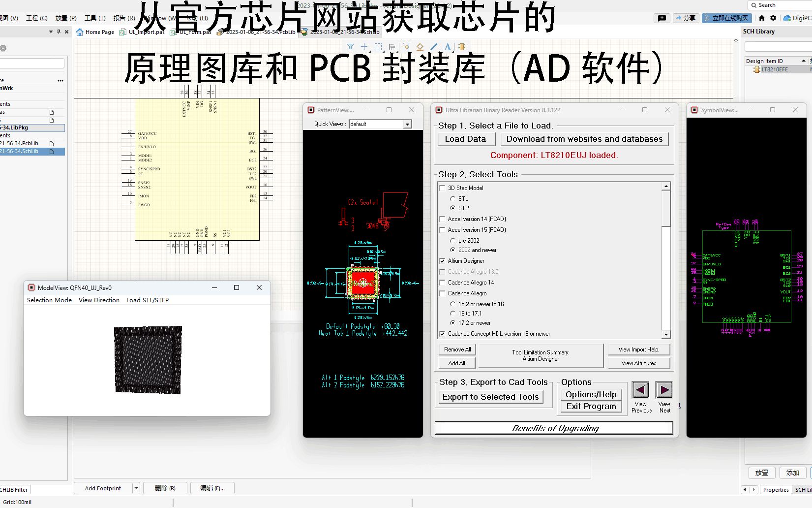Screen dimensions: 812x508
Task: Click View Import Help button
Action: tap(638, 349)
